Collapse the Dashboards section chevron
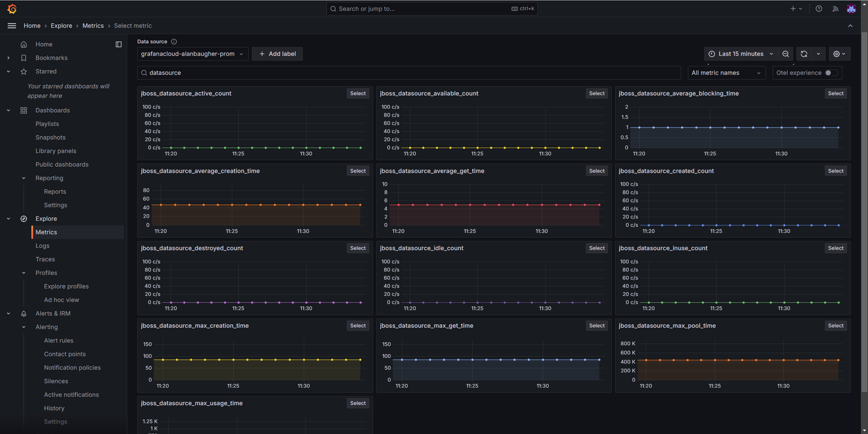The image size is (868, 434). coord(8,111)
